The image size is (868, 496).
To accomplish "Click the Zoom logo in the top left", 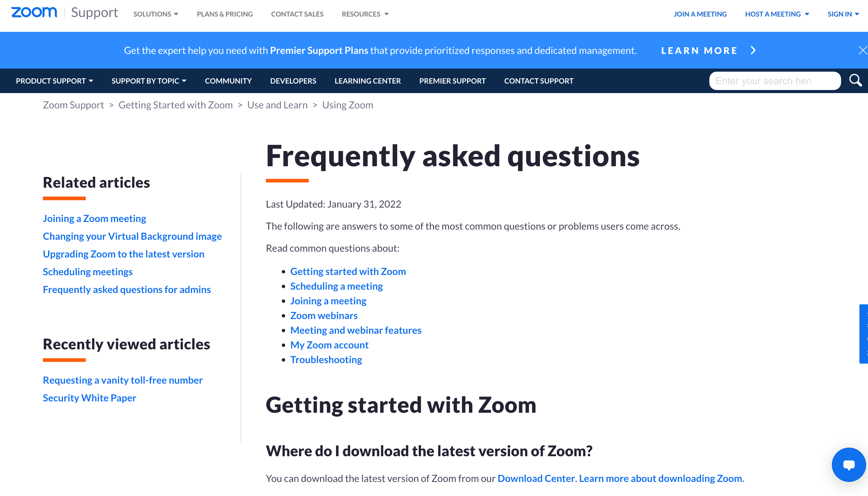I will 34,14.
